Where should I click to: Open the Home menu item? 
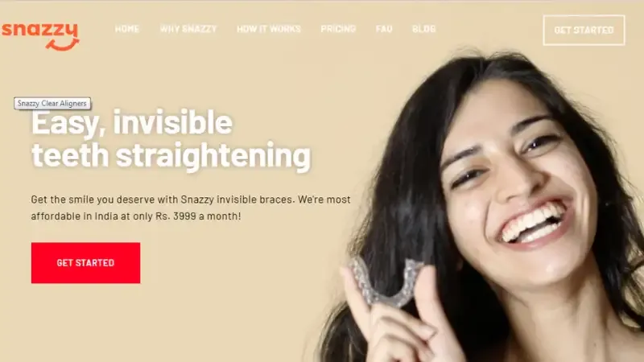point(127,29)
